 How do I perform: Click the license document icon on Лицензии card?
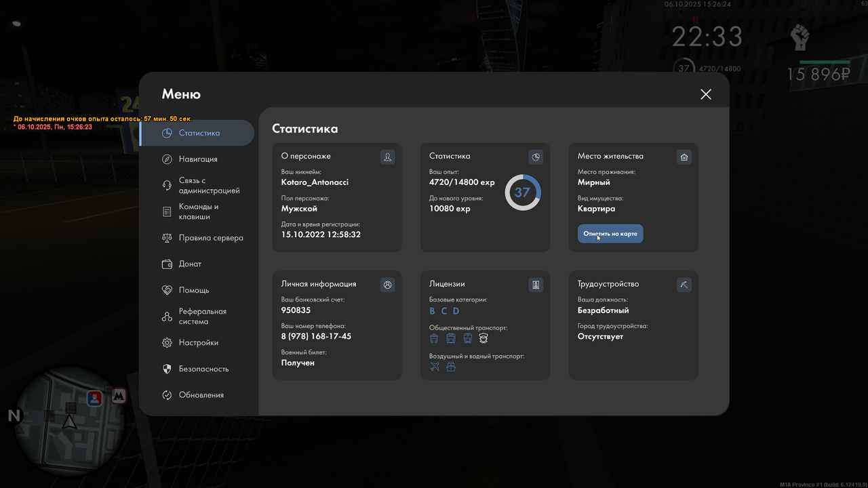[536, 285]
